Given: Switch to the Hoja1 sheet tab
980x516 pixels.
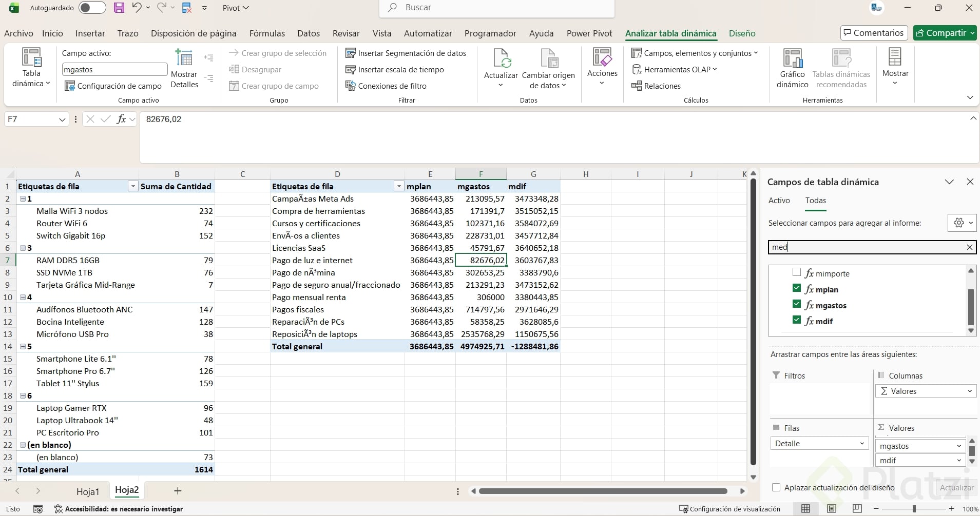Looking at the screenshot, I should pyautogui.click(x=87, y=491).
